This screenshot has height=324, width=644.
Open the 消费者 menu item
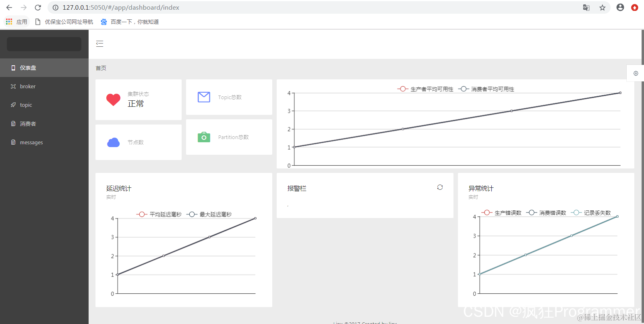coord(44,124)
